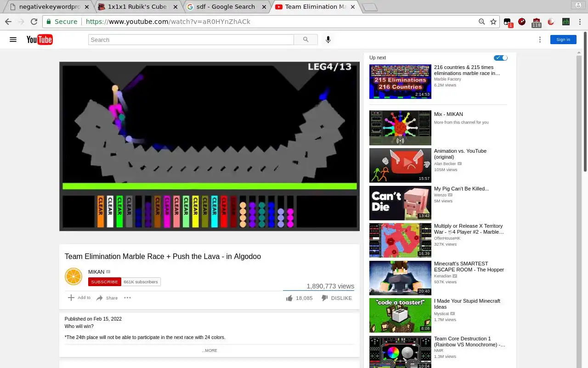Open My Pig Can't Be Killed title

(461, 189)
